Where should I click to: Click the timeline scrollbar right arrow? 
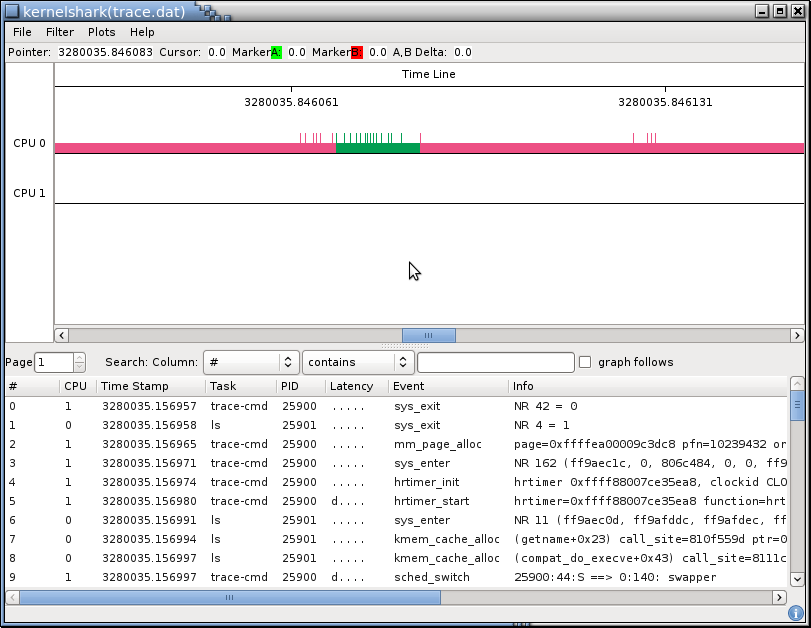pyautogui.click(x=797, y=335)
